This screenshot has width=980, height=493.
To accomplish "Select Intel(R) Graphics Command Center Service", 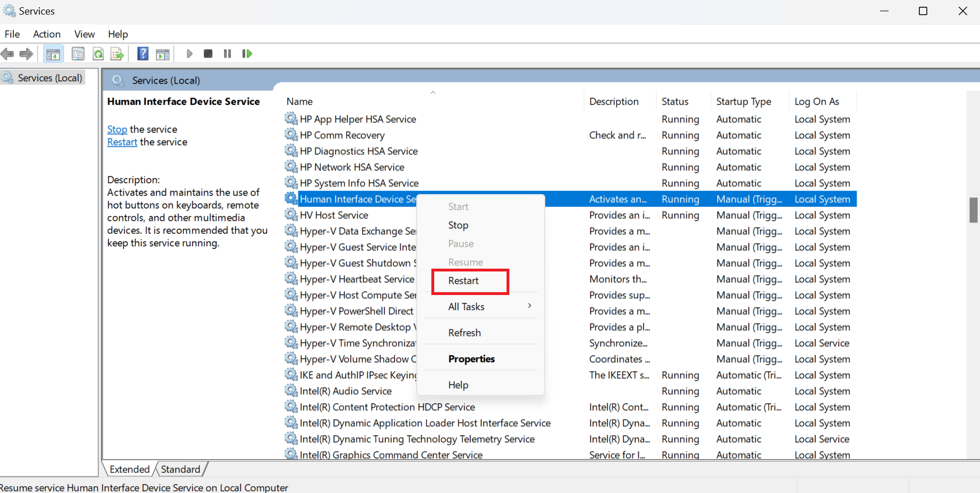I will [x=570, y=455].
